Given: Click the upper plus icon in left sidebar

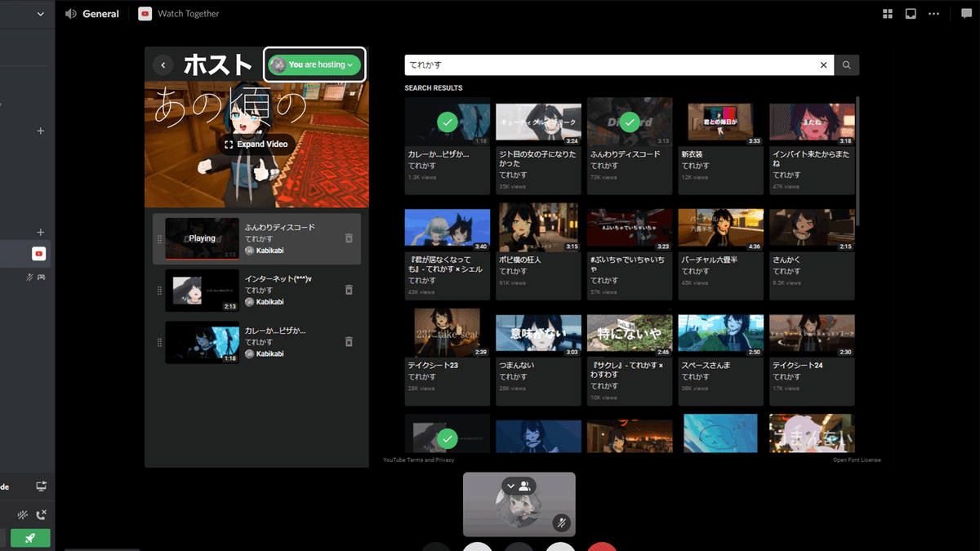Looking at the screenshot, I should (41, 131).
